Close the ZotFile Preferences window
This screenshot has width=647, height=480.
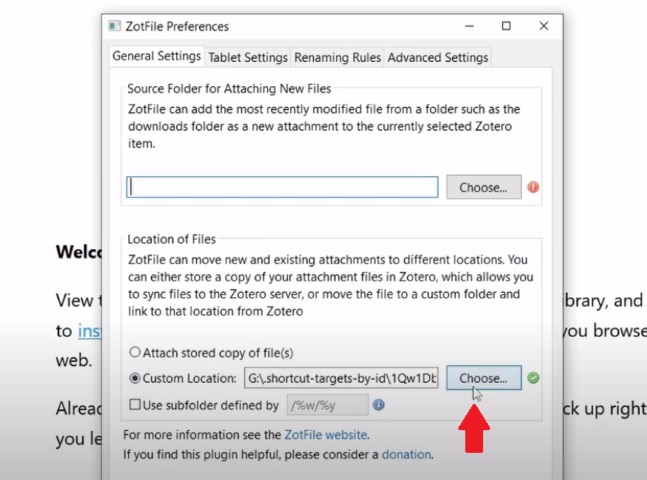(543, 26)
